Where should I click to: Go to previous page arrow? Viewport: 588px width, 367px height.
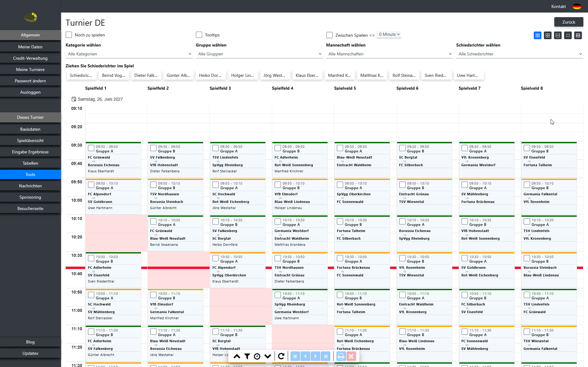click(305, 356)
